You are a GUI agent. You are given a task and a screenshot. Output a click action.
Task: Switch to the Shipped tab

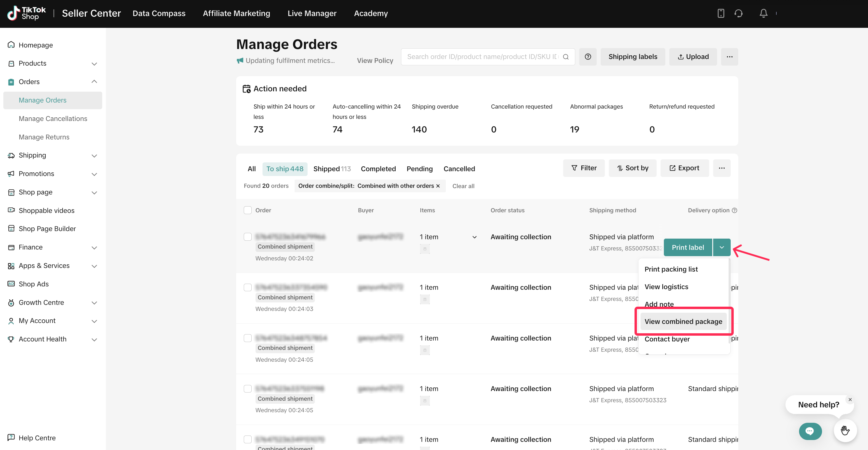pyautogui.click(x=331, y=169)
